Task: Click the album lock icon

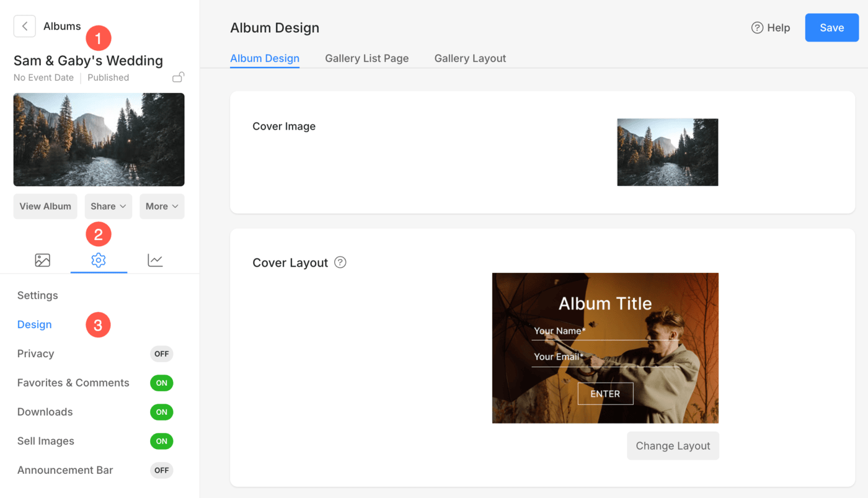Action: pos(178,78)
